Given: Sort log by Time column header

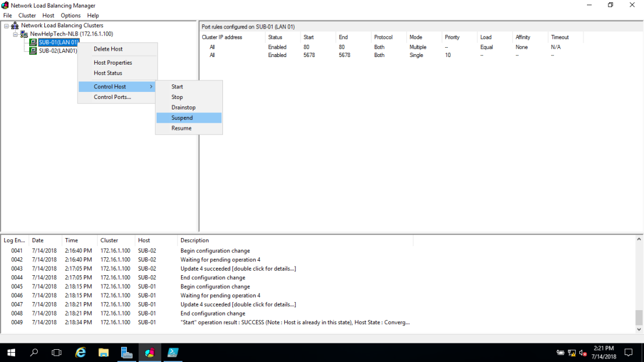Looking at the screenshot, I should [80, 240].
